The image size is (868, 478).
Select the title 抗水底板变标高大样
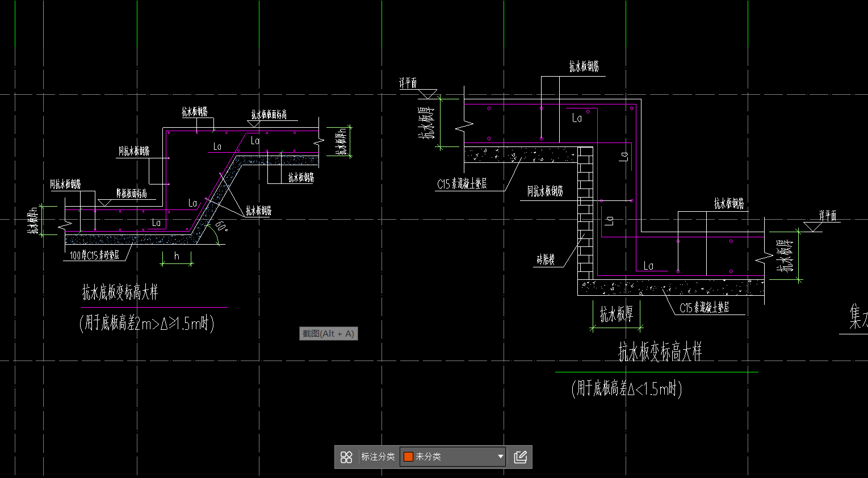120,293
